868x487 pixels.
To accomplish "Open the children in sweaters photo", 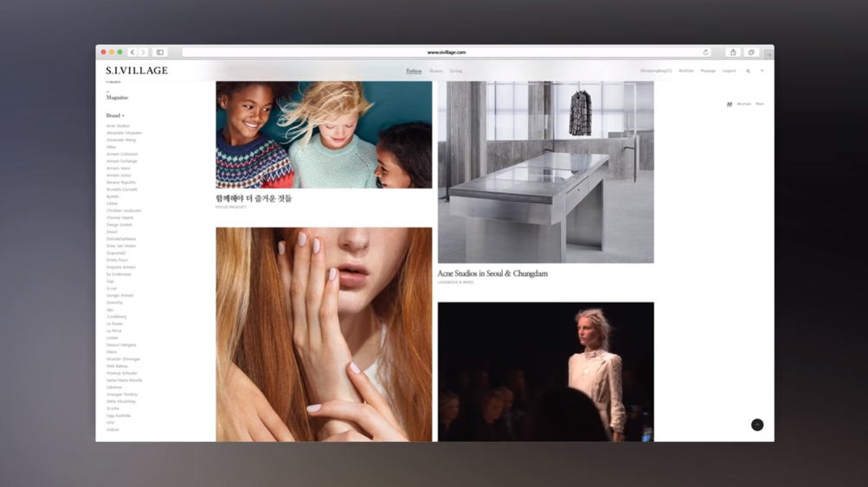I will [324, 134].
